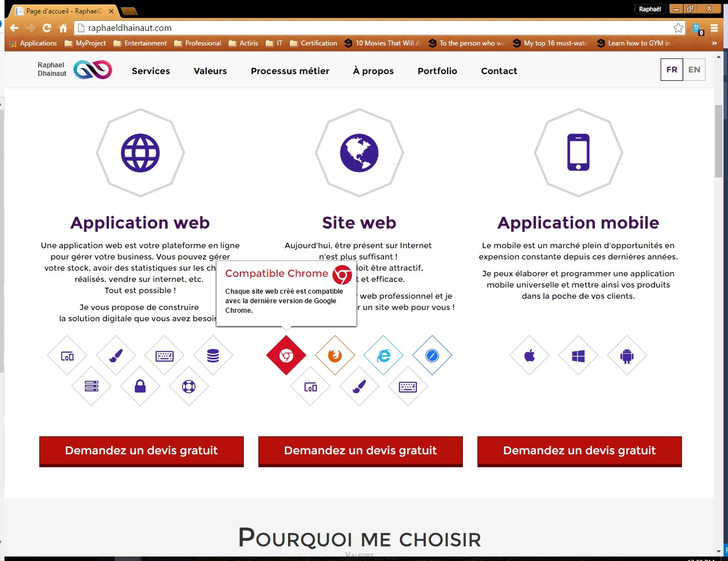Click the paintbrush icon under Application web
728x561 pixels.
coord(116,355)
